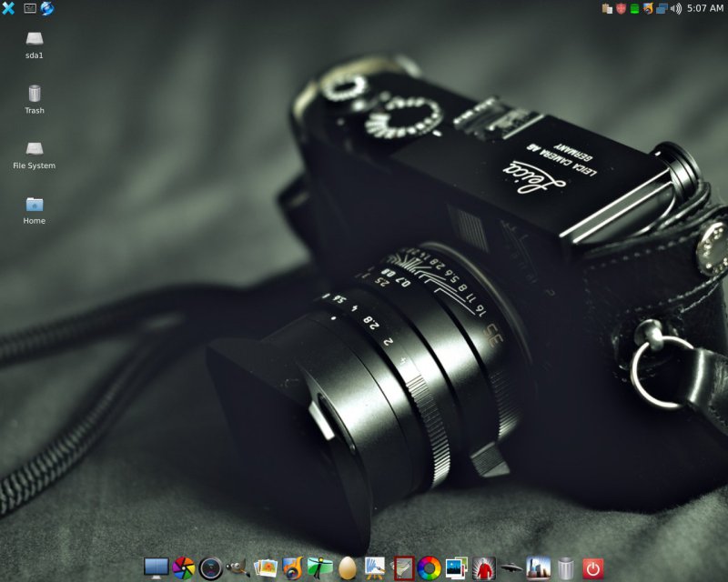Open the Home folder on the desktop
Image resolution: width=728 pixels, height=582 pixels.
35,205
